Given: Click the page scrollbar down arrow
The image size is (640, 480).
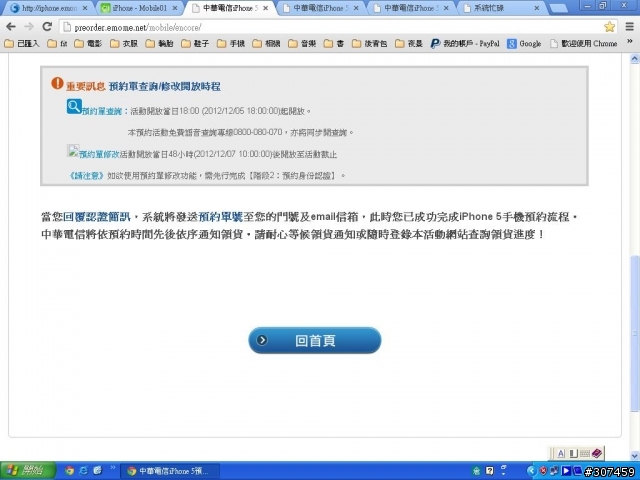Looking at the screenshot, I should coord(634,456).
